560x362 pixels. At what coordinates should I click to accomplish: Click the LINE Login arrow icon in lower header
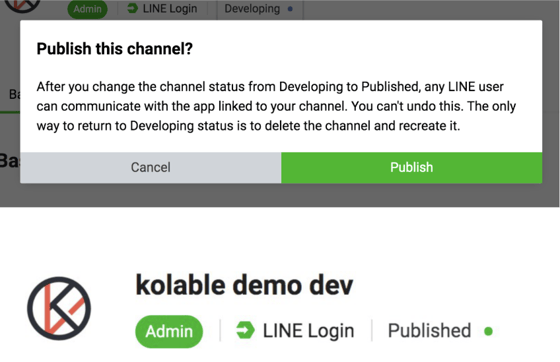pyautogui.click(x=245, y=330)
